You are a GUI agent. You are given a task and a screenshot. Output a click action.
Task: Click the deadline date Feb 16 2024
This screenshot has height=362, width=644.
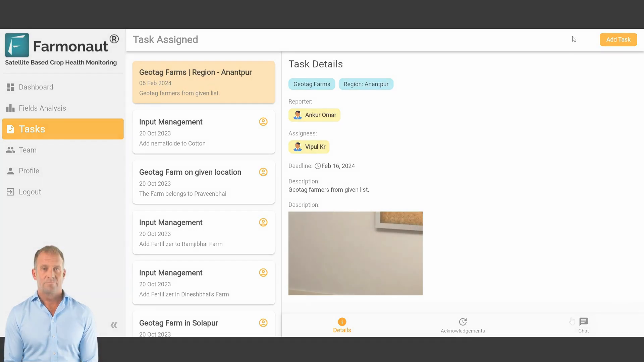click(338, 166)
